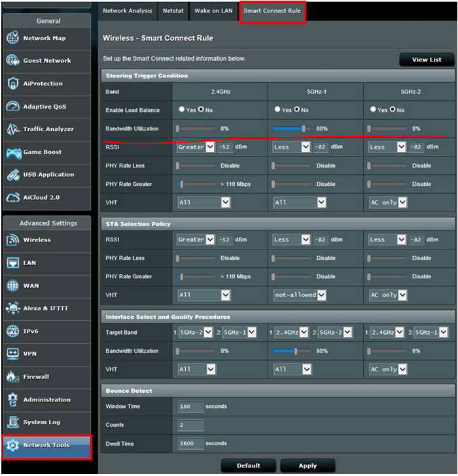Image resolution: width=458 pixels, height=476 pixels.
Task: Select Load Balance No for 5GHz-2
Action: [x=393, y=109]
